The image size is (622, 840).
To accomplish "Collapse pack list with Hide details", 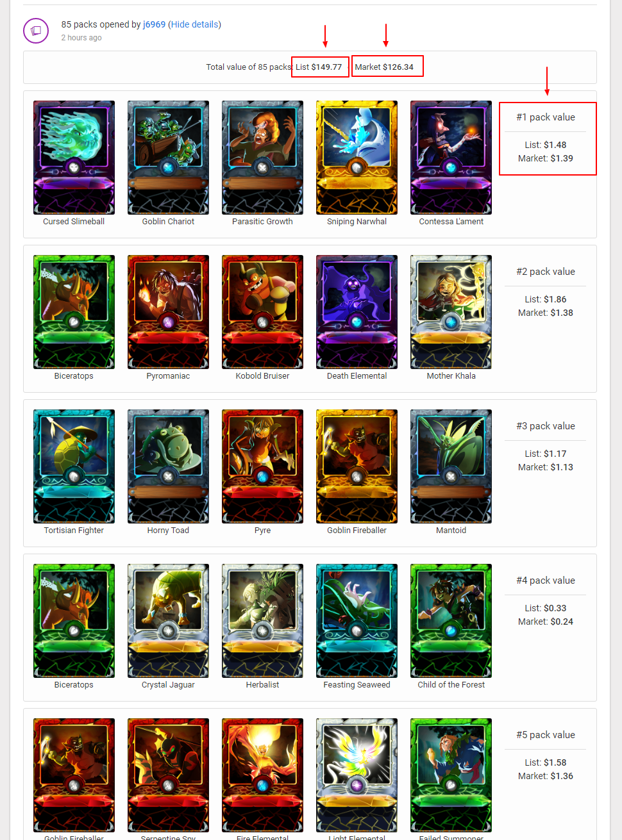I will 194,24.
